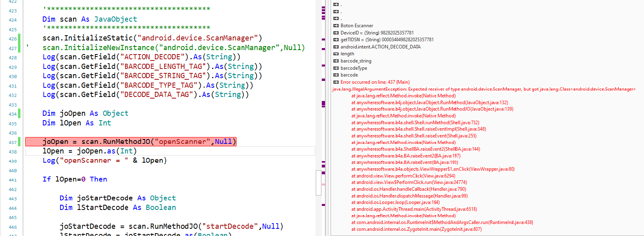This screenshot has height=236, width=644.
Task: Select the stack trace line Handler.java:790
Action: point(409,189)
